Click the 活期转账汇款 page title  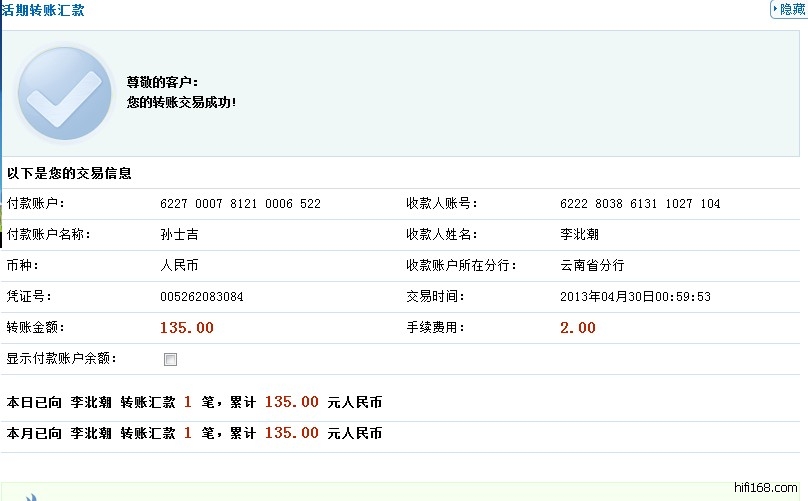click(43, 10)
